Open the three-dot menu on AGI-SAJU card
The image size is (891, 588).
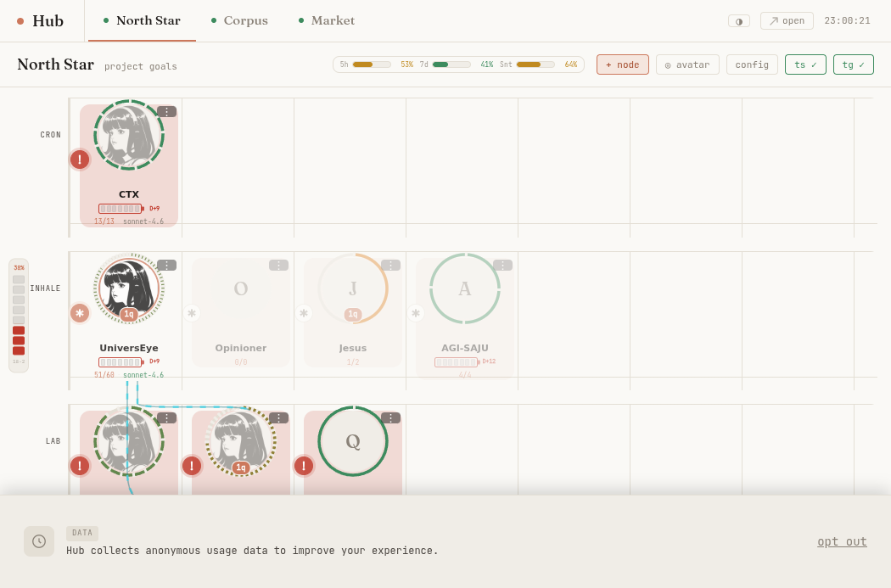[x=502, y=266]
